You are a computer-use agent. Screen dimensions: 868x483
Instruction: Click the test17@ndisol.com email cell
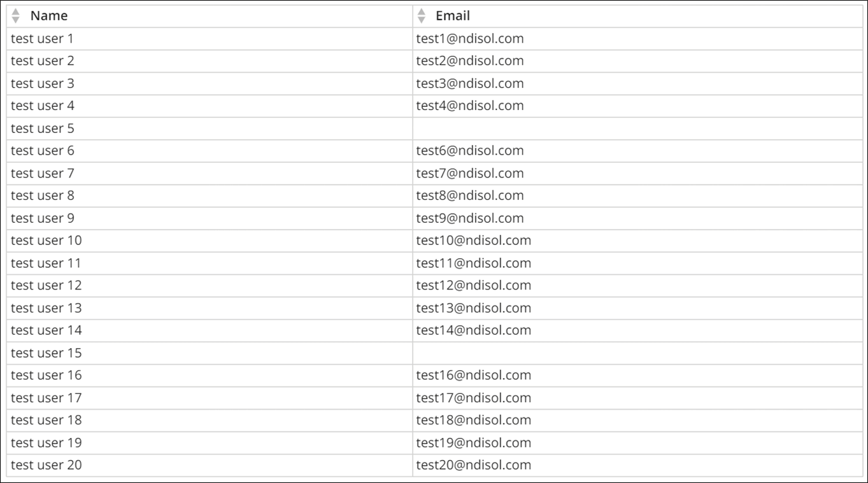(x=637, y=398)
